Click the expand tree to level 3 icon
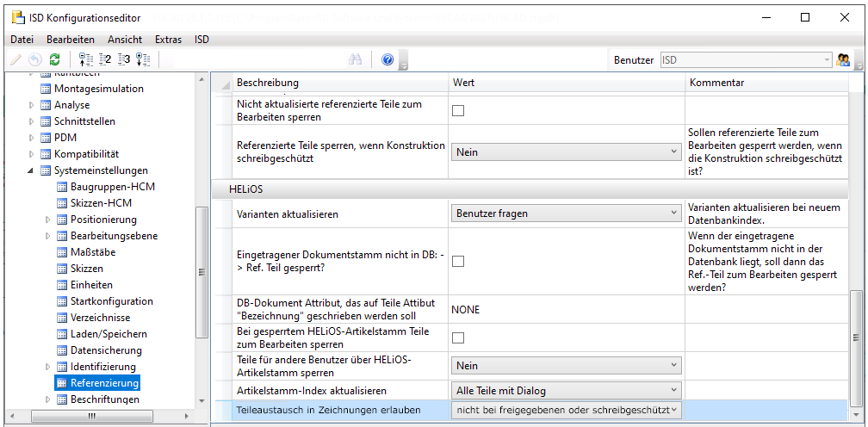 pos(124,59)
